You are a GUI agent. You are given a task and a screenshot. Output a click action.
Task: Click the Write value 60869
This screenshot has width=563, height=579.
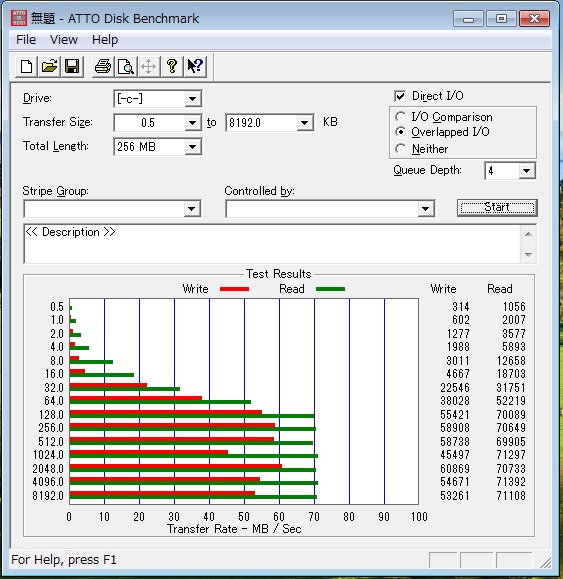[x=455, y=469]
